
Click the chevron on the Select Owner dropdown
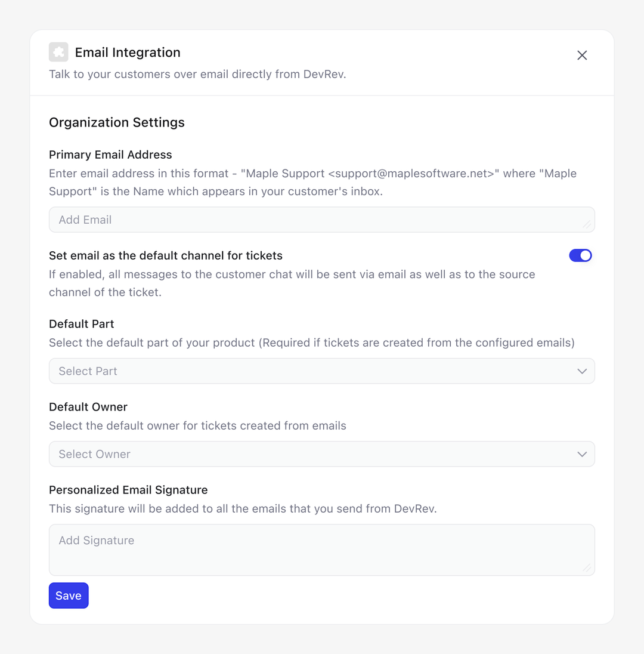(582, 454)
